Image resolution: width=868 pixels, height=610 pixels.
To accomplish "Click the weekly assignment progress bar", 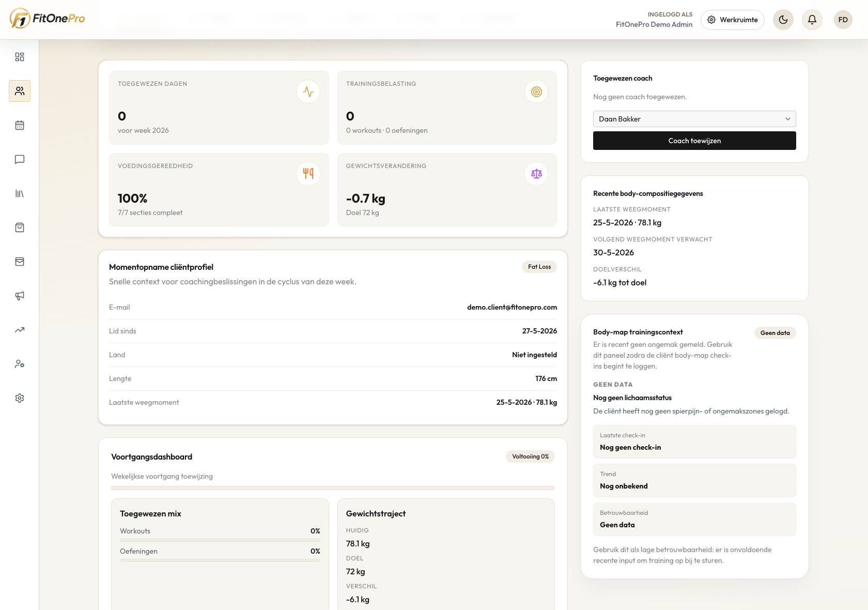I will [333, 488].
